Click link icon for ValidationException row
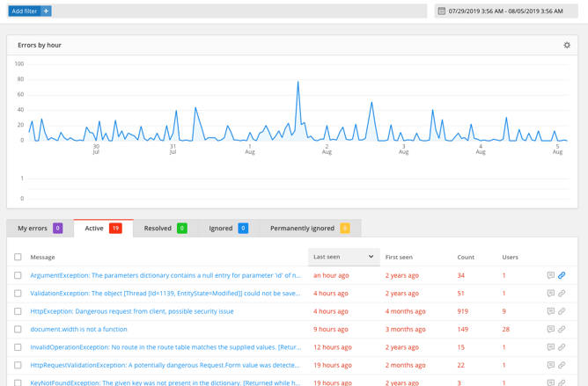Image resolution: width=588 pixels, height=386 pixels. pos(562,294)
